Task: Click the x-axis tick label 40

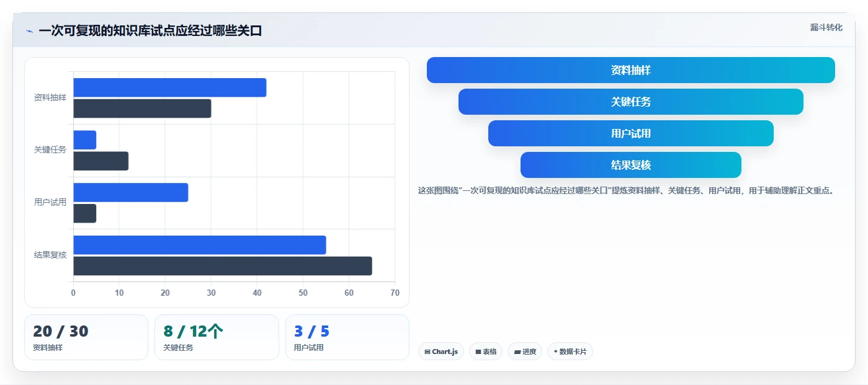Action: coord(257,293)
